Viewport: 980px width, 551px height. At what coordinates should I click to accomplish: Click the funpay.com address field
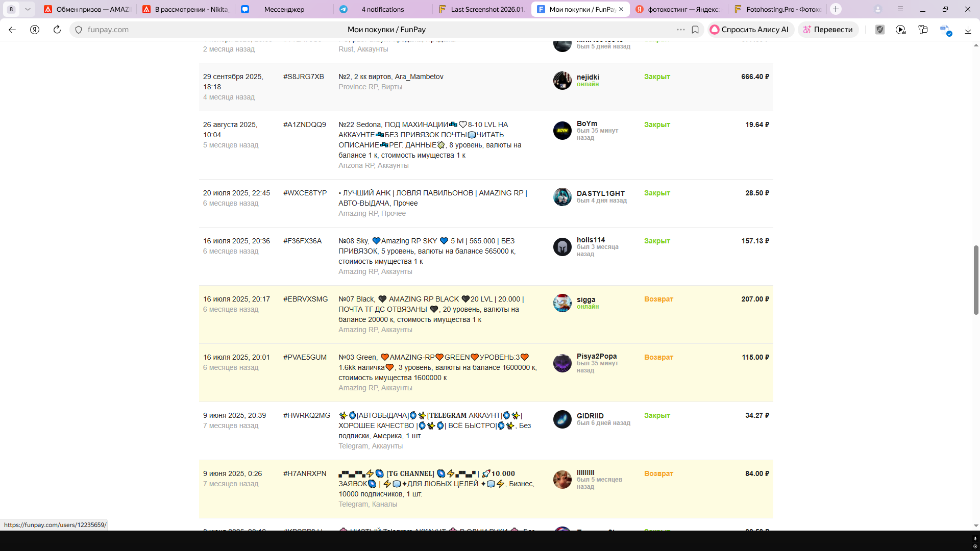click(108, 30)
